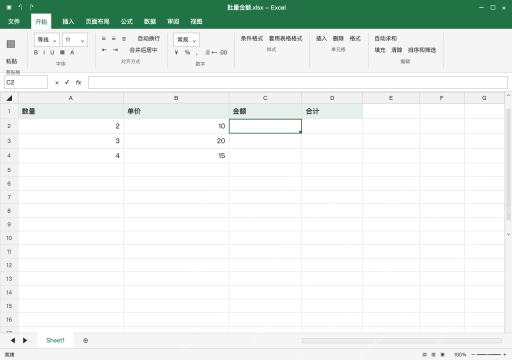Open the 常规 number format dropdown
The image size is (512, 360).
pos(186,40)
